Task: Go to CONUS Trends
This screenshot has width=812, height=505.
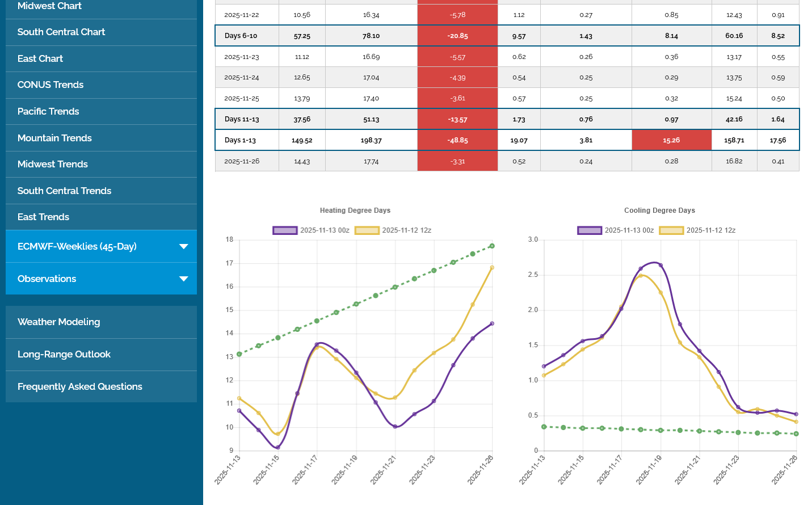Action: [51, 85]
